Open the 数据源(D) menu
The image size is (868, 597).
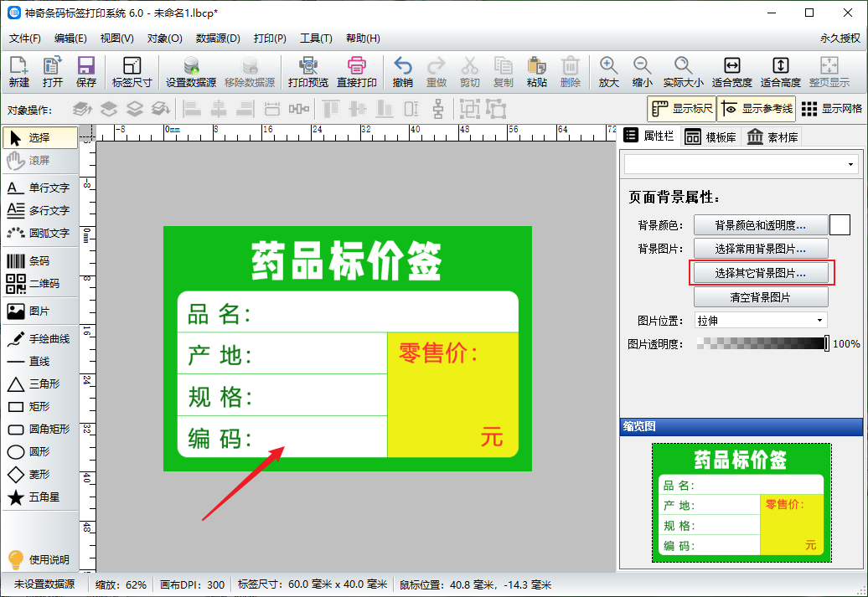(x=218, y=39)
